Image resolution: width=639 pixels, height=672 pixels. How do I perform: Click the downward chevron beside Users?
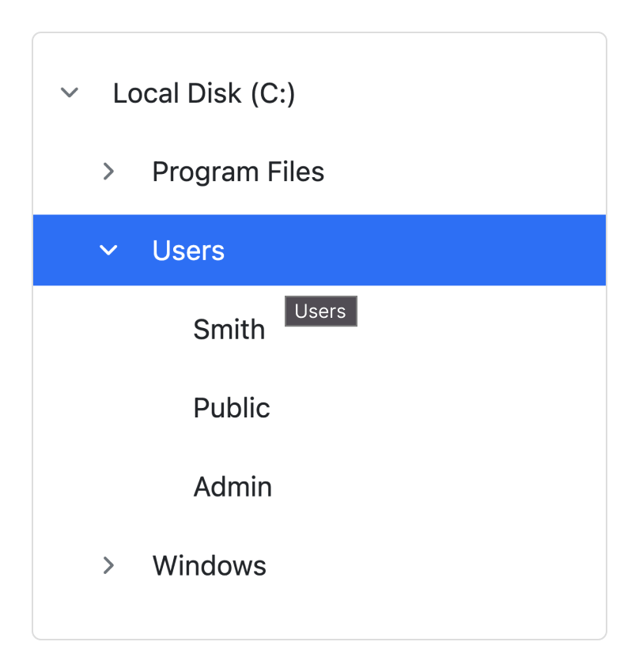108,250
